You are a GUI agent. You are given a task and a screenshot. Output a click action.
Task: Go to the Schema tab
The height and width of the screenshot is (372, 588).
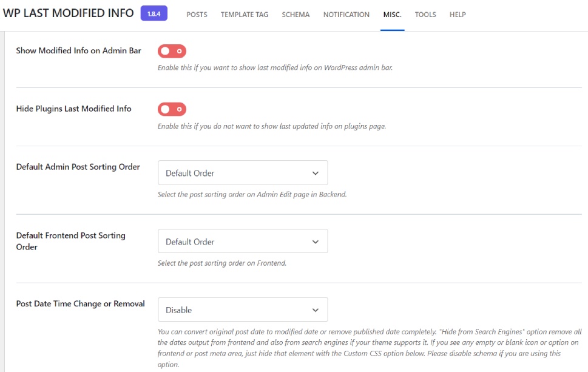point(296,15)
